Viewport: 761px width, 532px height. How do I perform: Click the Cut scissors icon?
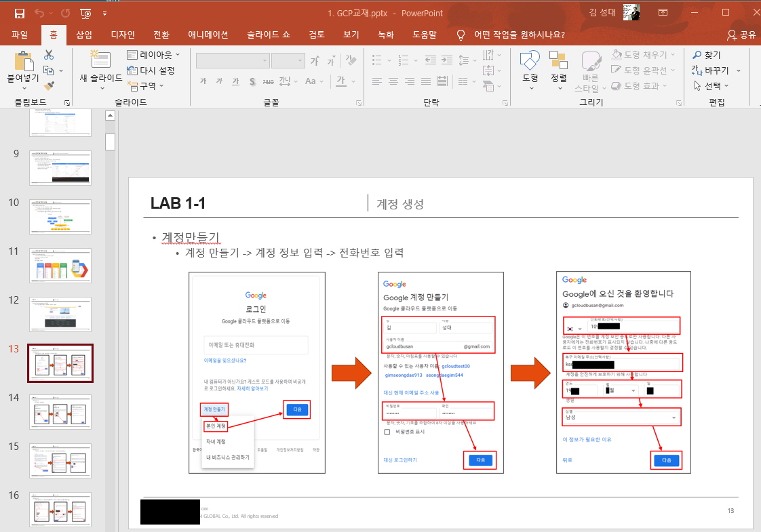[x=49, y=56]
